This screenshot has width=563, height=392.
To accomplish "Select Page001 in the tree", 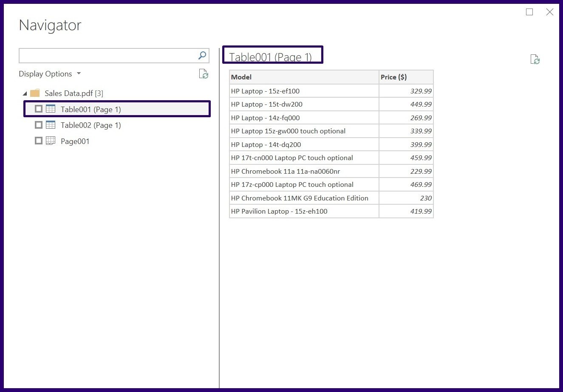I will 75,141.
